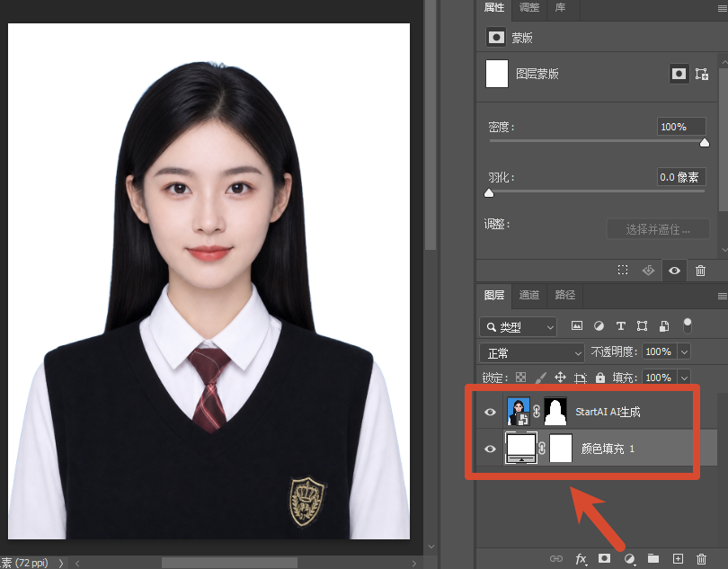Delete layer using the Layers panel trash icon
The image size is (728, 569).
[701, 558]
